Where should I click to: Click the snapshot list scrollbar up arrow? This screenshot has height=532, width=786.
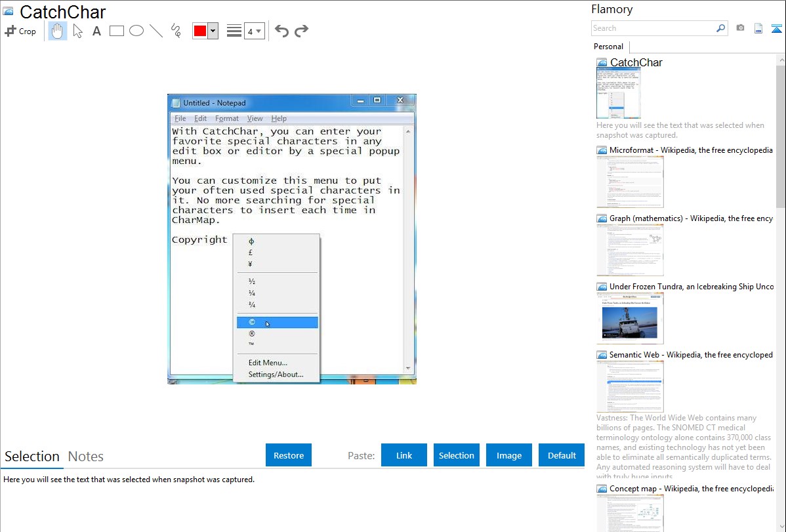tap(781, 60)
